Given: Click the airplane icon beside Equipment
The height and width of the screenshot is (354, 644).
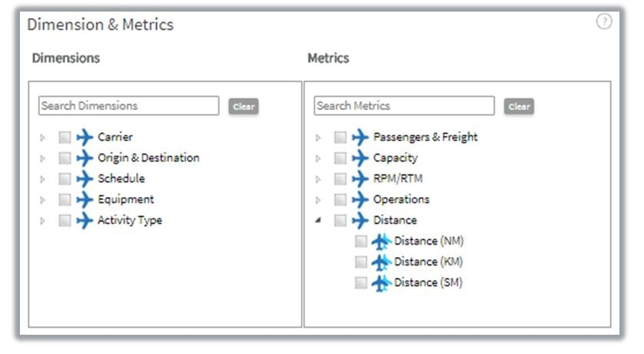Looking at the screenshot, I should pyautogui.click(x=85, y=200).
